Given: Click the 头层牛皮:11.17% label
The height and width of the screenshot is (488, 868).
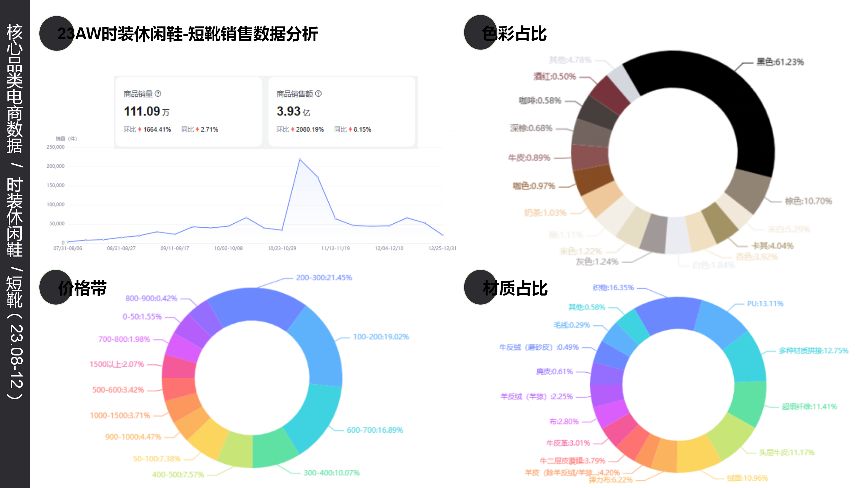Looking at the screenshot, I should (787, 452).
